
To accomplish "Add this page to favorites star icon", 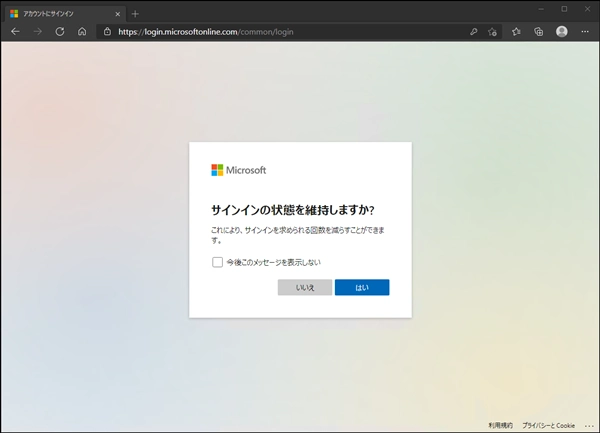I will pos(492,32).
